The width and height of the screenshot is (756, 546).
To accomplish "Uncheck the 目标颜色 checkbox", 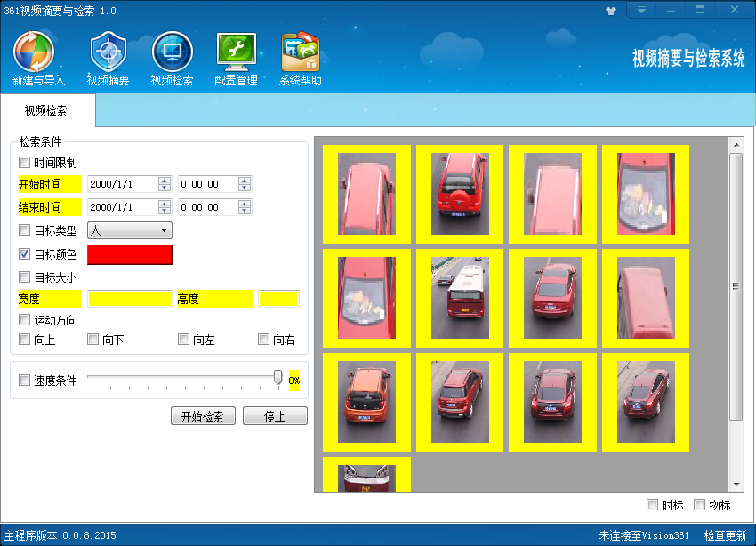I will click(x=24, y=253).
